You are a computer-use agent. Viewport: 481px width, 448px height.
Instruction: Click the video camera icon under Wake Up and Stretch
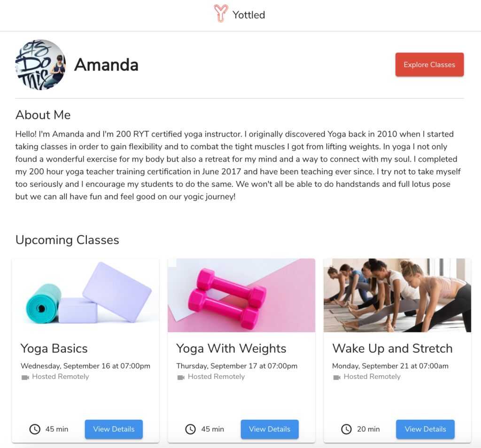[337, 377]
